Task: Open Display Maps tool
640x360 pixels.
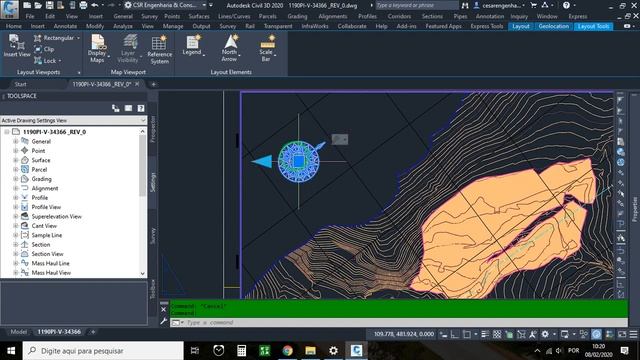Action: [98, 49]
